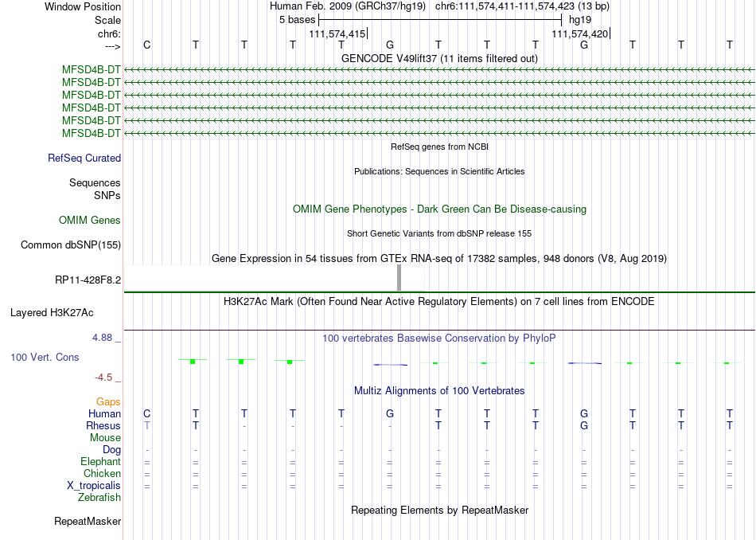
Task: Click base G in the Rhesus alignment row
Action: (x=584, y=425)
